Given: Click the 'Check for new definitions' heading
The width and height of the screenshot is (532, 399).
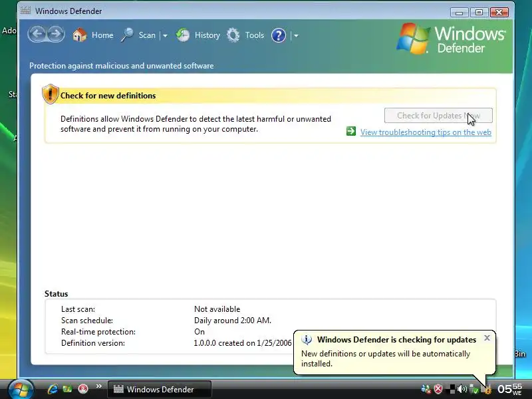Looking at the screenshot, I should pyautogui.click(x=108, y=96).
